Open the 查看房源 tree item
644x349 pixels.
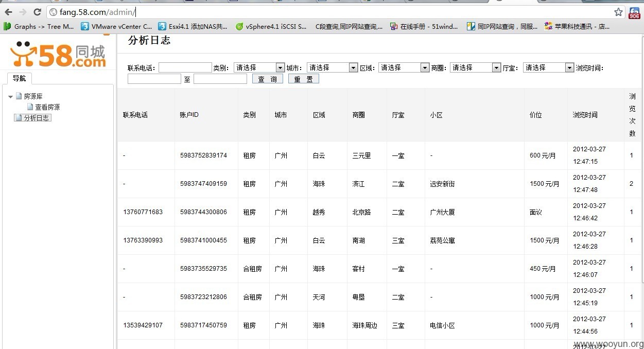click(44, 107)
